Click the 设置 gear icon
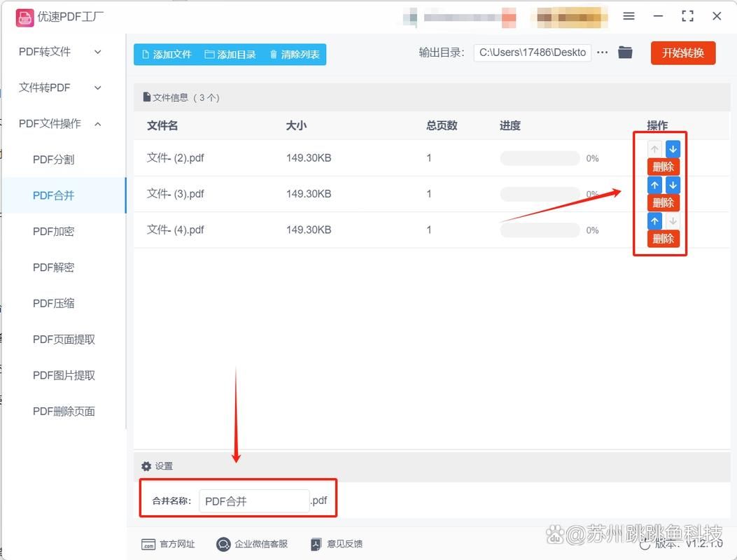The image size is (737, 560). 146,466
